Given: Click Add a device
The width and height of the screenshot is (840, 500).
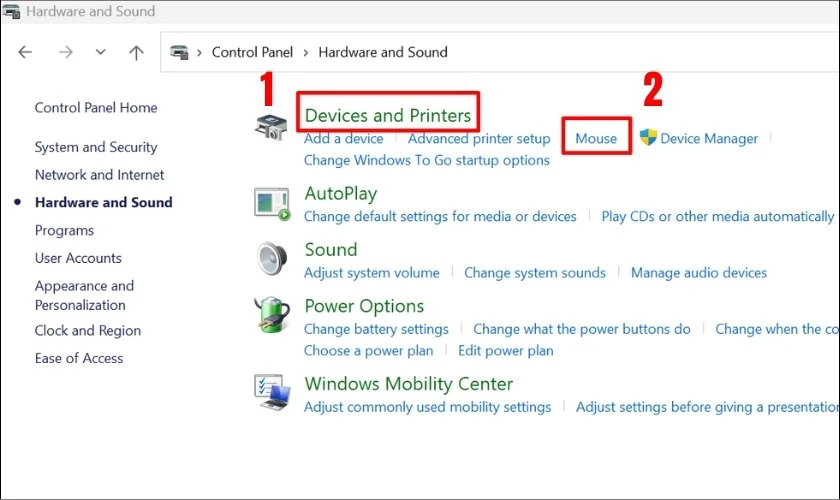Looking at the screenshot, I should coord(343,138).
